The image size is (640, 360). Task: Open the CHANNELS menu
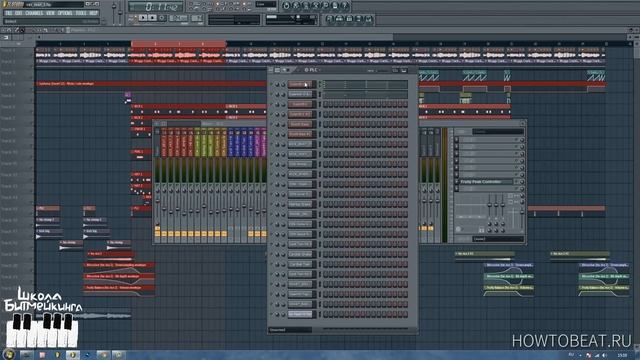[x=34, y=13]
